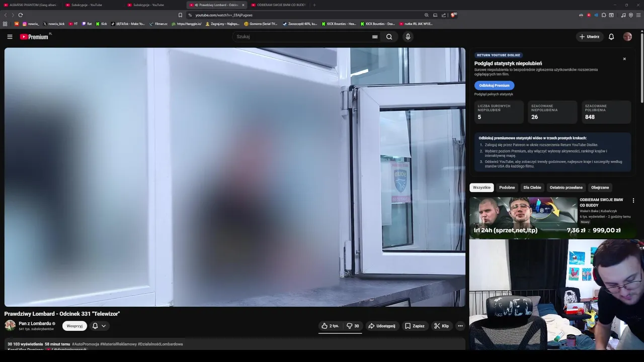The width and height of the screenshot is (644, 362).
Task: Switch to ODBIERAM SWOJE BMW OD BUDDY tab
Action: pos(278,5)
